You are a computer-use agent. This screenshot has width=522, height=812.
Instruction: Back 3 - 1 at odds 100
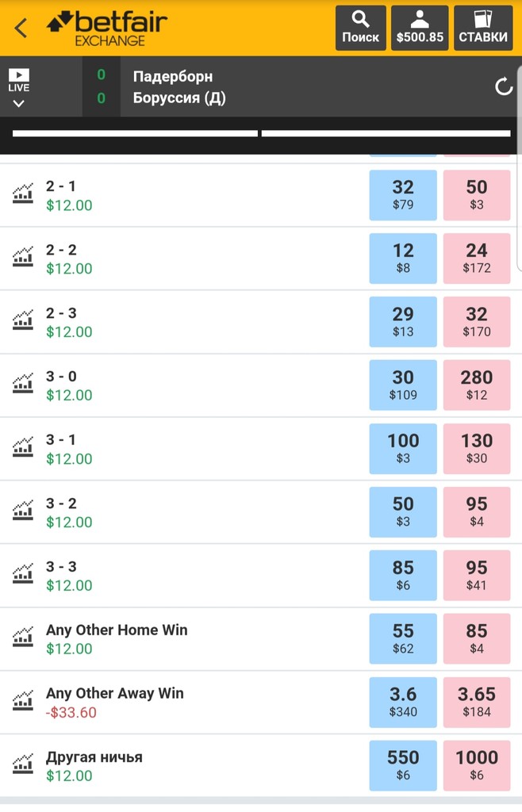click(403, 449)
